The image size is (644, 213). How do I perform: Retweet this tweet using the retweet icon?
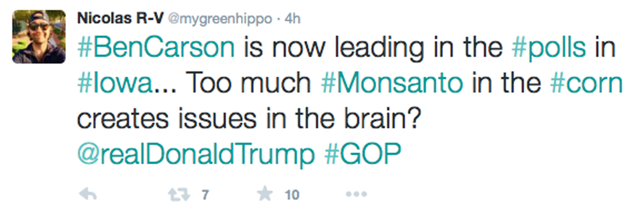(178, 195)
